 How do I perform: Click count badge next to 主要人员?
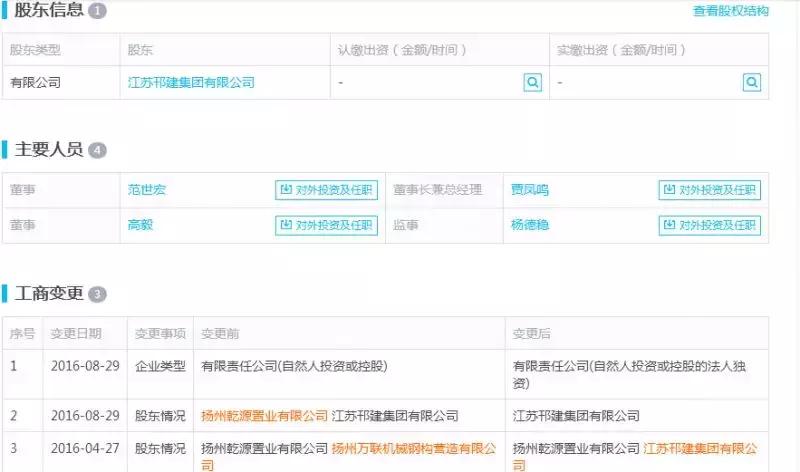[97, 150]
